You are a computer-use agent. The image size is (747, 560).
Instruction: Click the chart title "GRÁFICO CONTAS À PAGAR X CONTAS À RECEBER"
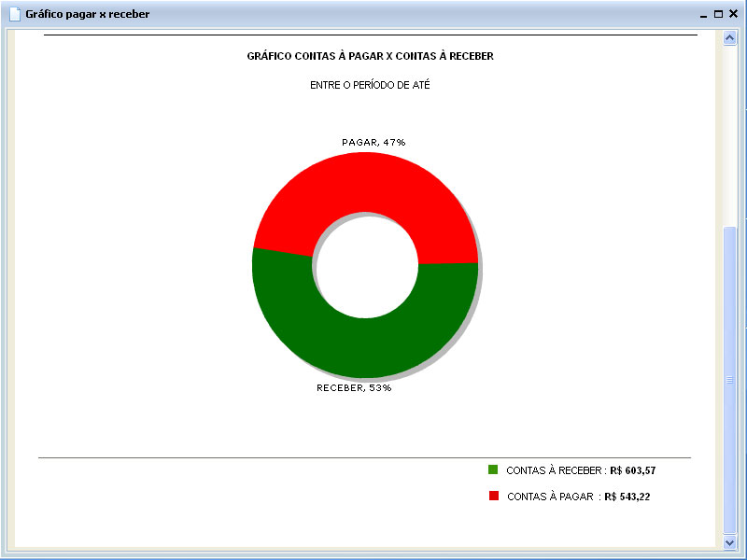370,56
